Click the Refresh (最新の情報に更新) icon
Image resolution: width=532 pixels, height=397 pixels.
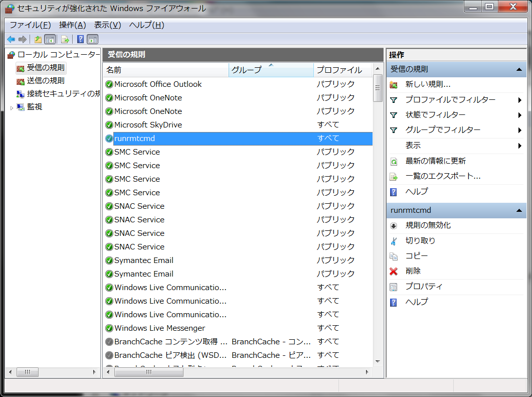(394, 161)
